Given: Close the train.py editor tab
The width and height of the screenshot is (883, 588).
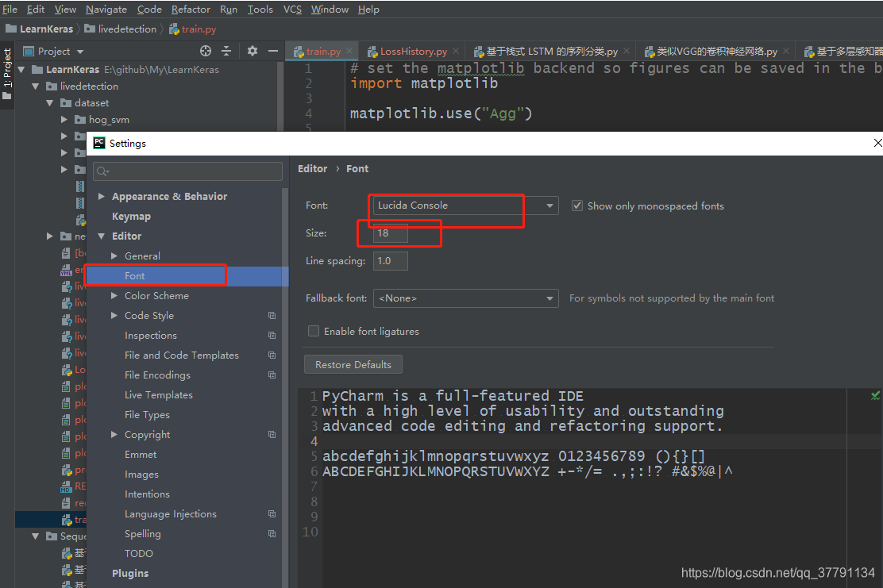Looking at the screenshot, I should 349,52.
